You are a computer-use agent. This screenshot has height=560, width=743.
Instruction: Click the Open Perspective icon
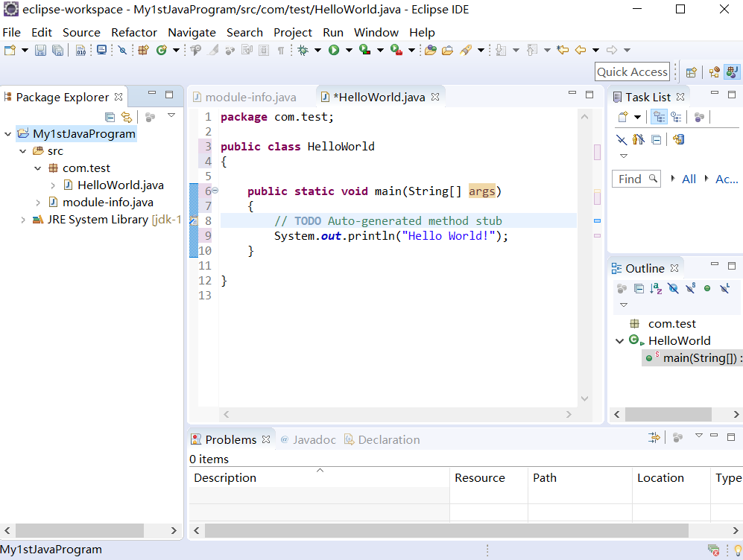[x=692, y=72]
